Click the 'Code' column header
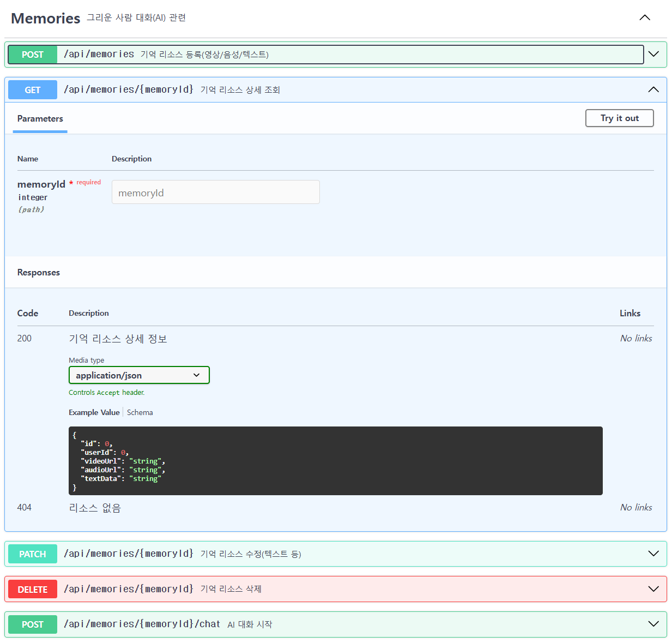This screenshot has width=672, height=643. pos(28,313)
